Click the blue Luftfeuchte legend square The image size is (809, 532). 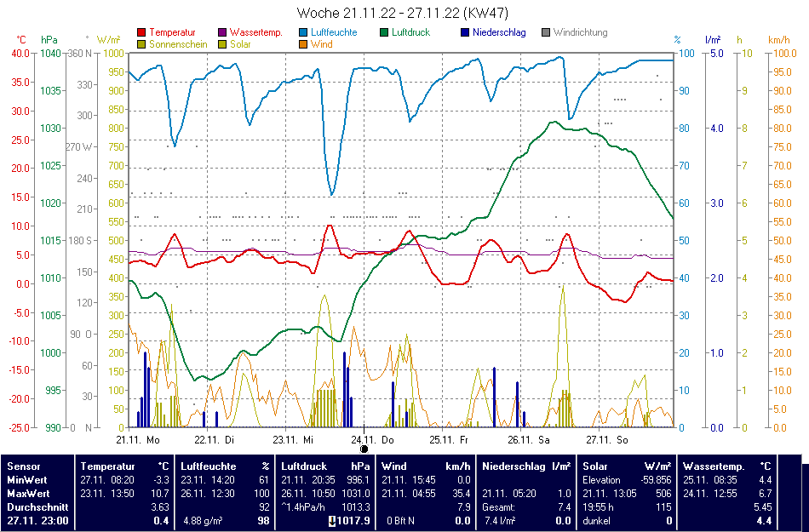(x=304, y=32)
